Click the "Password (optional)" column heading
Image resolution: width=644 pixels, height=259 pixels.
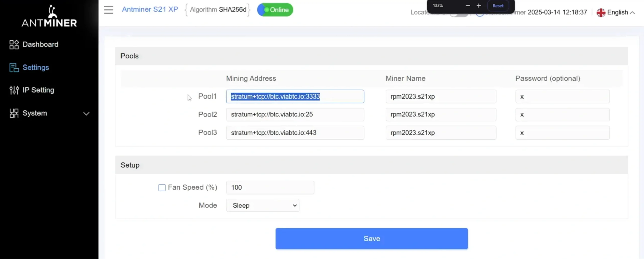point(548,78)
